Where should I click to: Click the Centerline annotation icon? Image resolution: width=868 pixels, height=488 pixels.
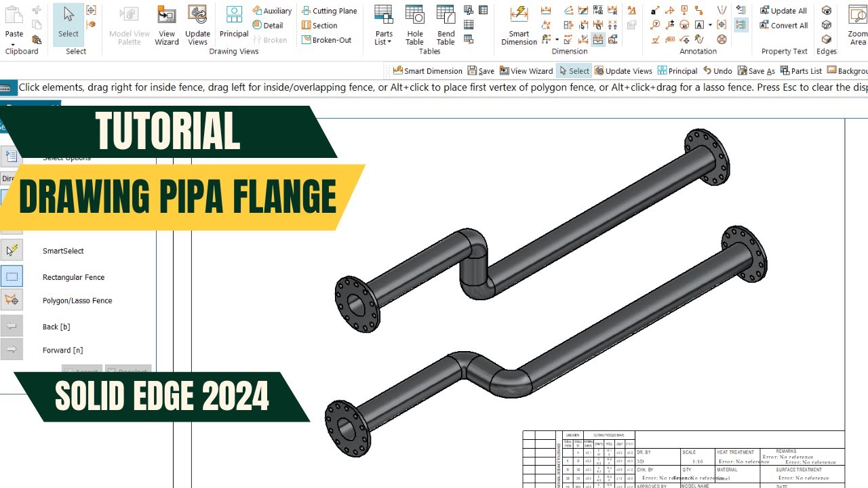point(722,10)
